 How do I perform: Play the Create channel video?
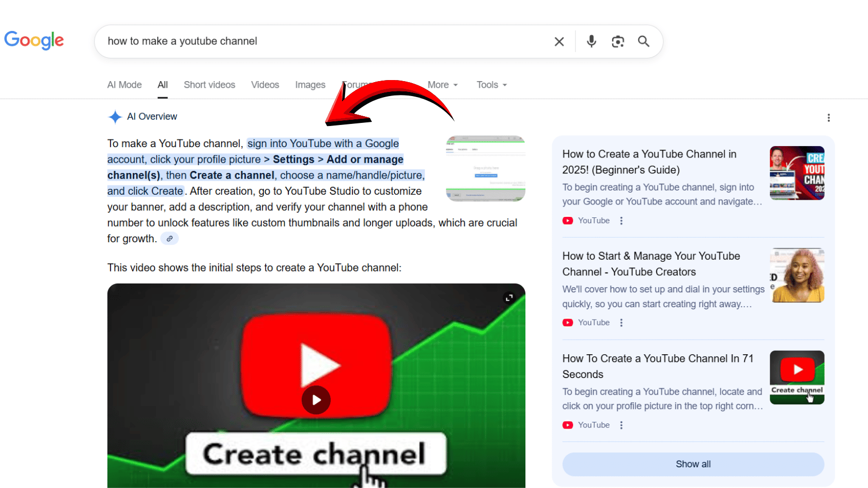pyautogui.click(x=316, y=400)
